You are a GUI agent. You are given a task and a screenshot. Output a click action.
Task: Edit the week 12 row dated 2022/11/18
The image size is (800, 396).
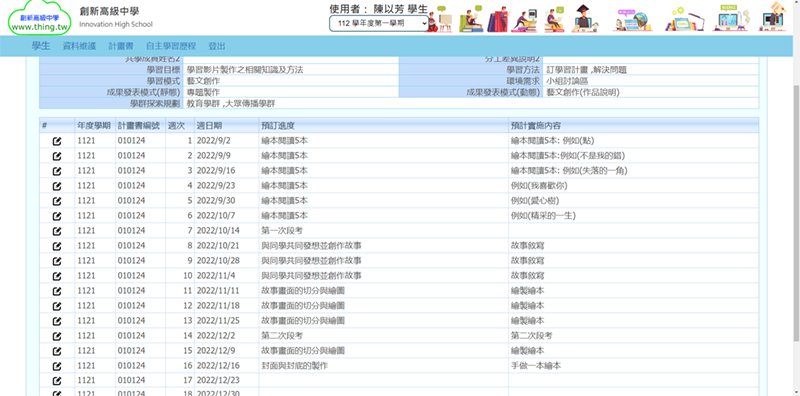tap(57, 306)
